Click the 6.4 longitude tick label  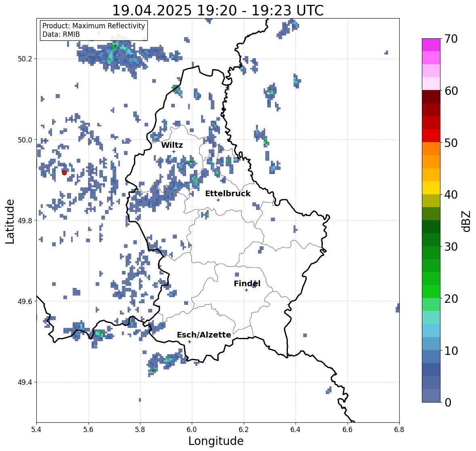pos(296,429)
